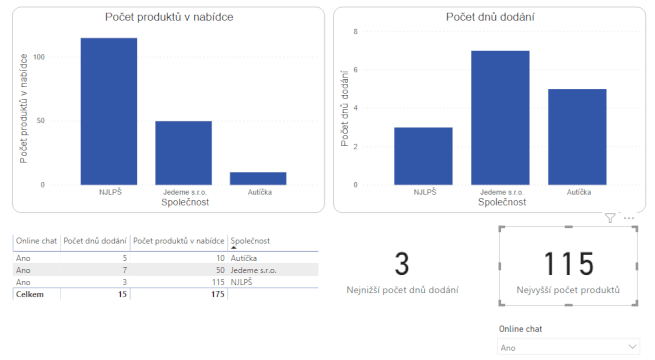655x360 pixels.
Task: Select the NJLPŠ bar in delivery days chart
Action: (423, 156)
